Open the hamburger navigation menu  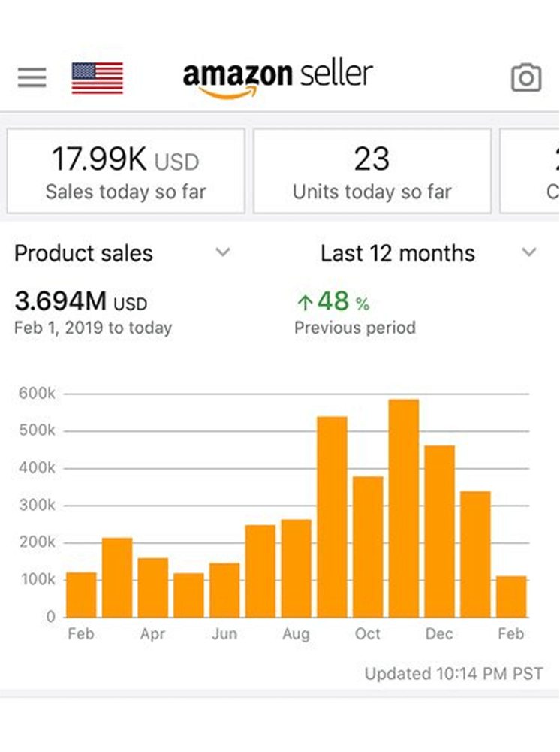click(x=32, y=77)
